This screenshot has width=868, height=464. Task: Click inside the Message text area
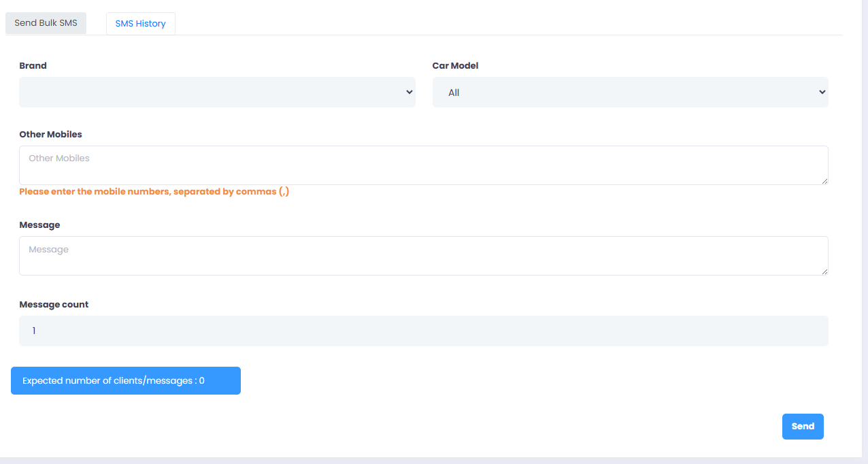tap(423, 255)
